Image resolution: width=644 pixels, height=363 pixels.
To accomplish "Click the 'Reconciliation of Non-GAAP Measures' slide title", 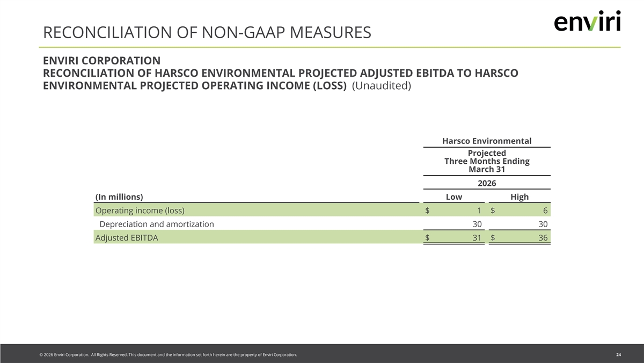I will point(207,33).
